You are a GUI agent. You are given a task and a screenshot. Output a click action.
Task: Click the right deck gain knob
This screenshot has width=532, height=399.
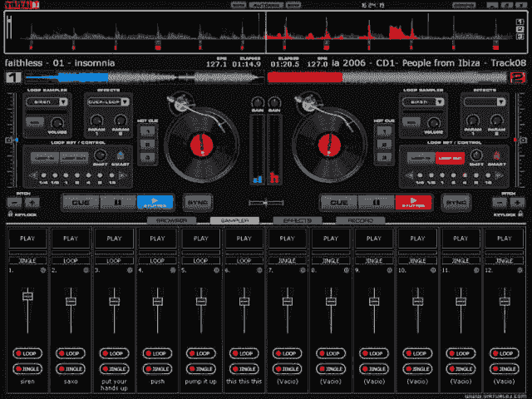tap(274, 102)
